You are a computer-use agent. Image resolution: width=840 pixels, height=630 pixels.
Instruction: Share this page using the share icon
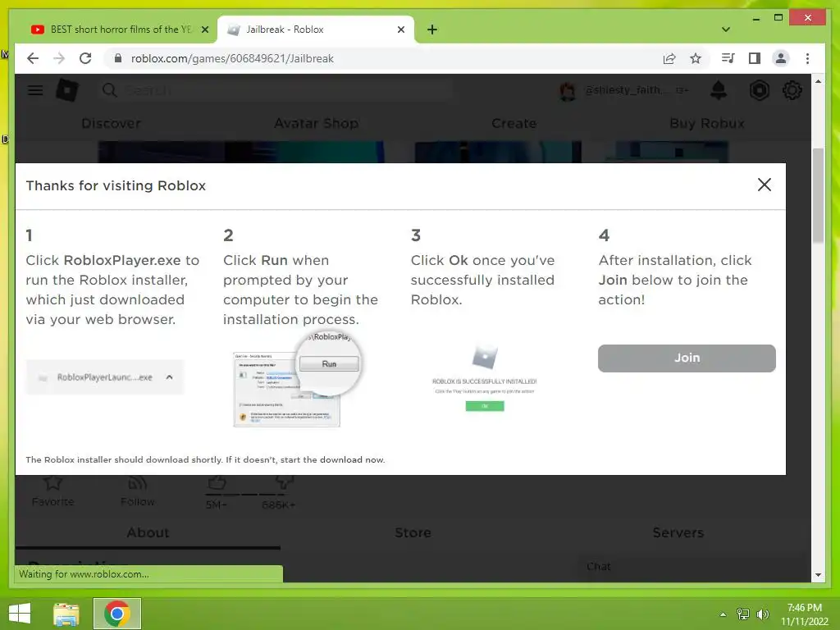[669, 58]
